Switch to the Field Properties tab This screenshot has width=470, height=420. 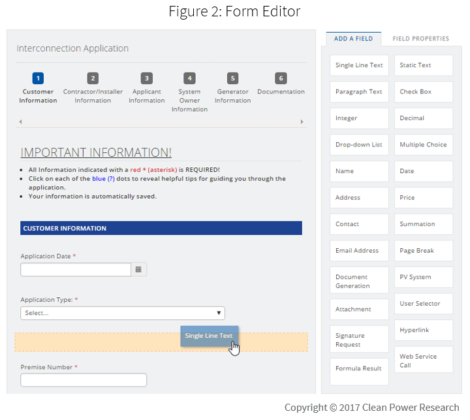click(x=421, y=39)
